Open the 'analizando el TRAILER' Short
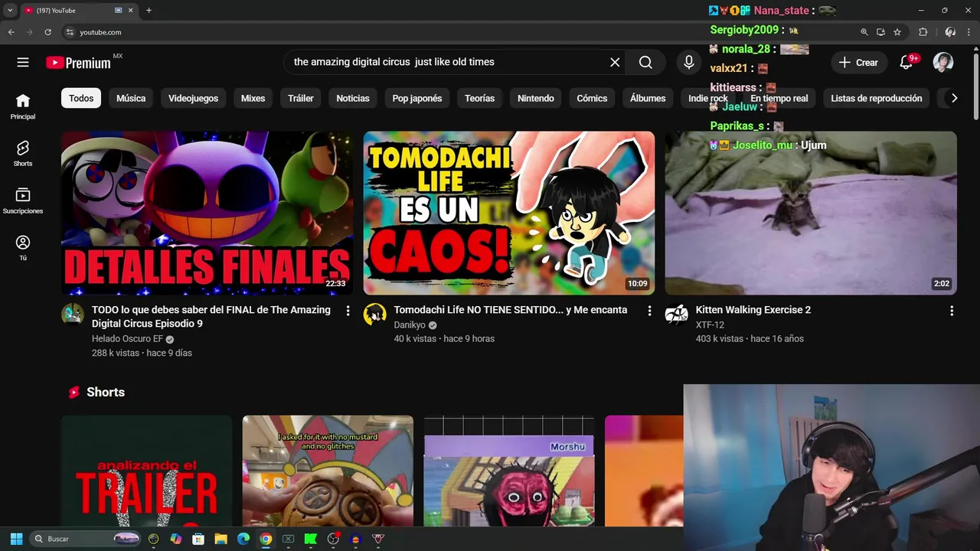 click(146, 471)
